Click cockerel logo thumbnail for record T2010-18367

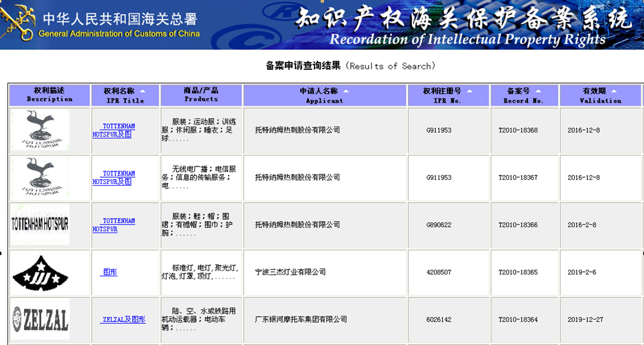(40, 176)
